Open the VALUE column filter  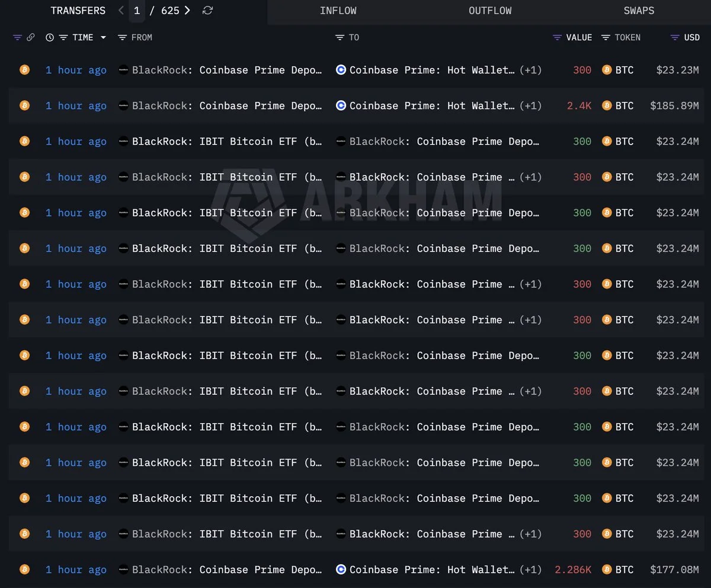557,37
